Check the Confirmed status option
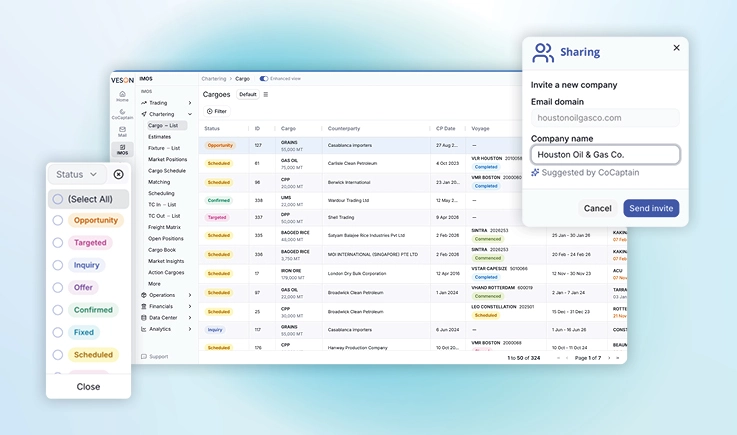The width and height of the screenshot is (737, 435). (58, 310)
